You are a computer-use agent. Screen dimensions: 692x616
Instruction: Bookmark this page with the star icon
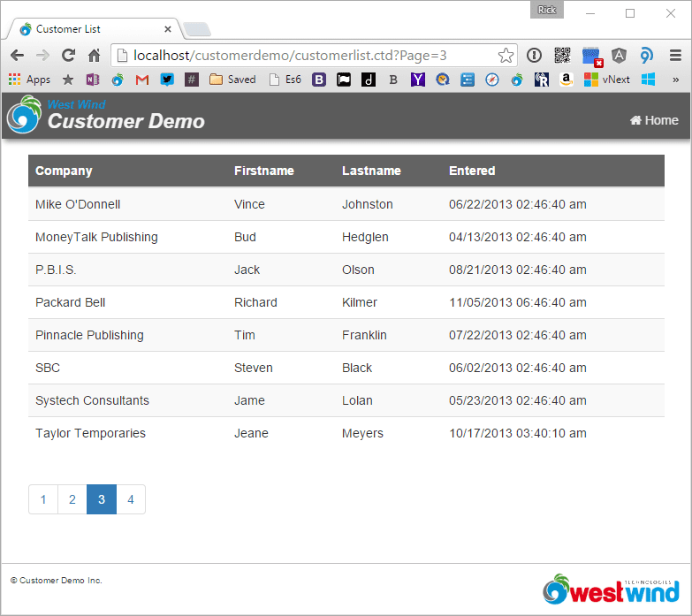506,56
